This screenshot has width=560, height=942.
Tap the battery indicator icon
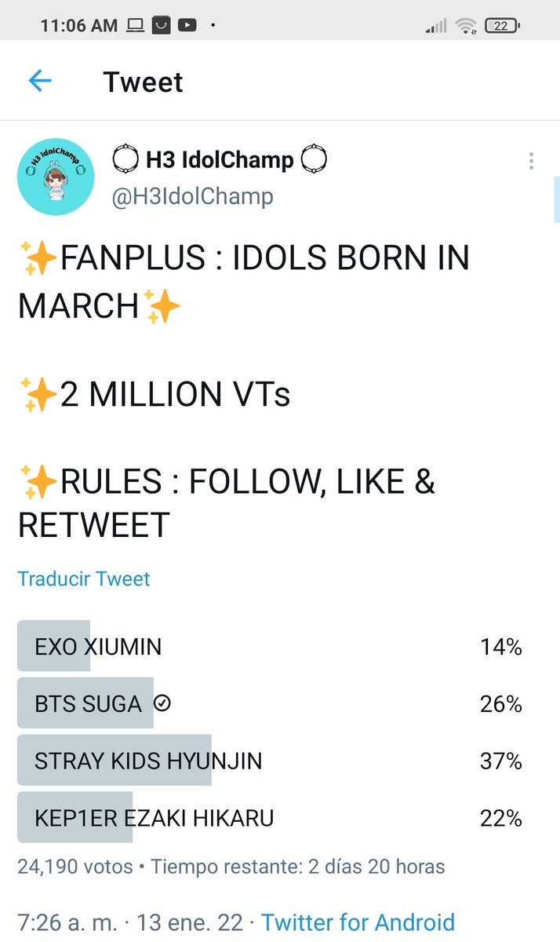(x=502, y=26)
